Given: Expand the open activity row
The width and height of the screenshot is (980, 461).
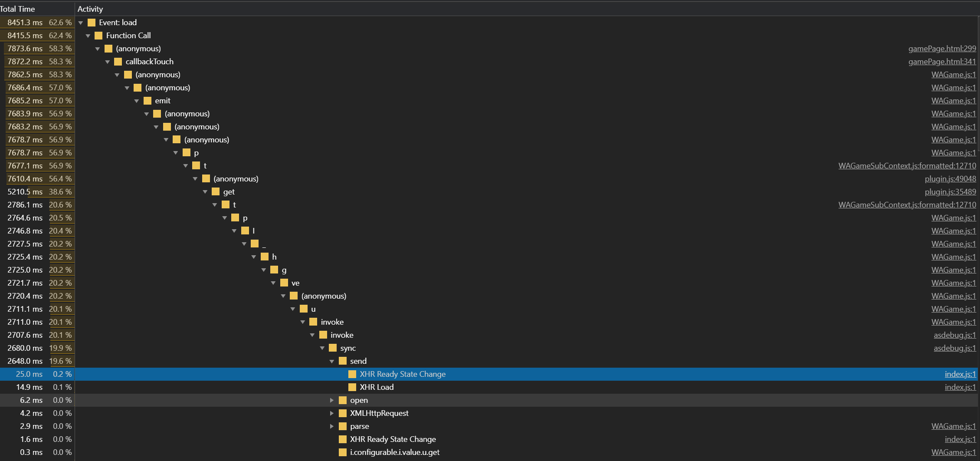Looking at the screenshot, I should [x=332, y=400].
